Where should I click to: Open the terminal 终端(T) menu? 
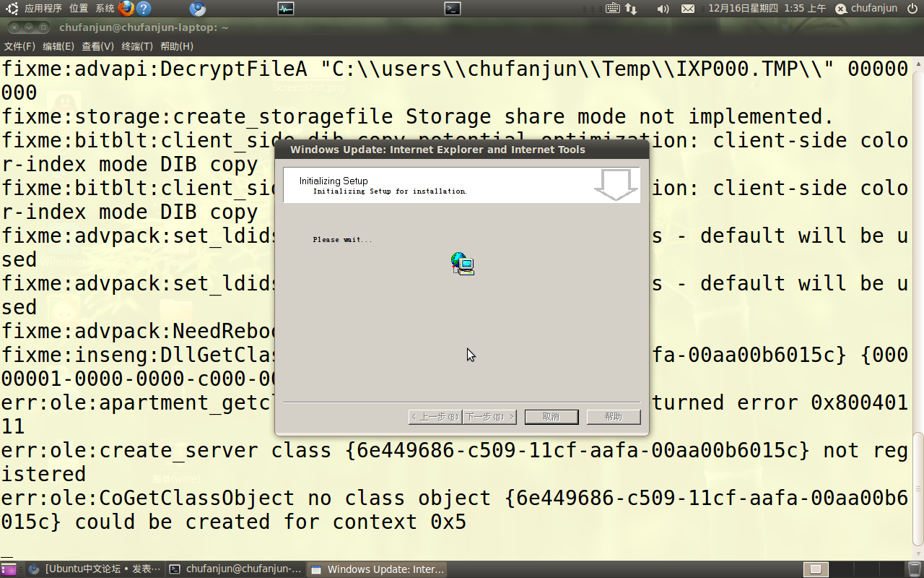click(x=137, y=46)
